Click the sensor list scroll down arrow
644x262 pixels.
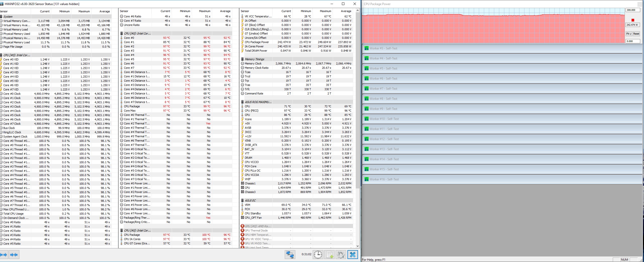pos(357,246)
